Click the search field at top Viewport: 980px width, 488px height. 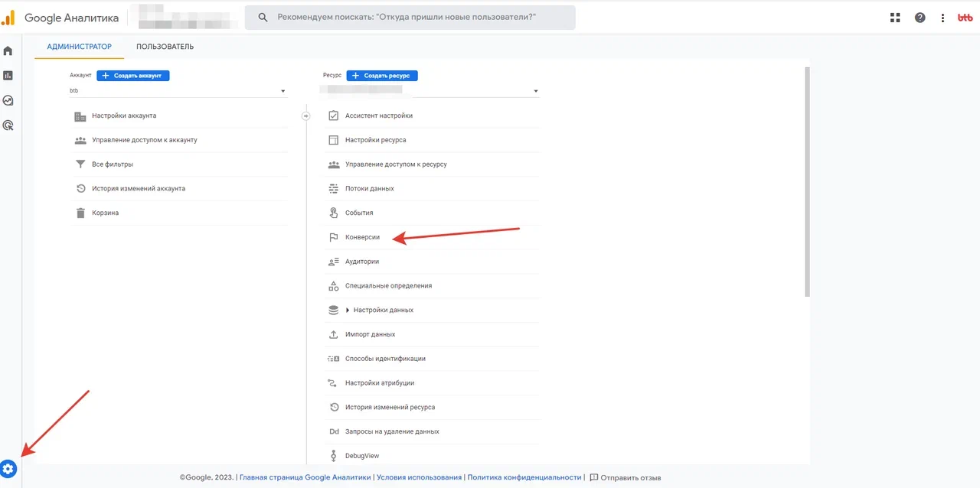click(x=410, y=18)
